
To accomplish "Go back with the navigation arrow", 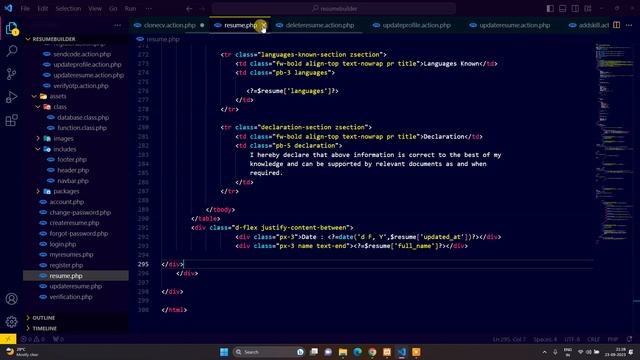I will 189,9.
